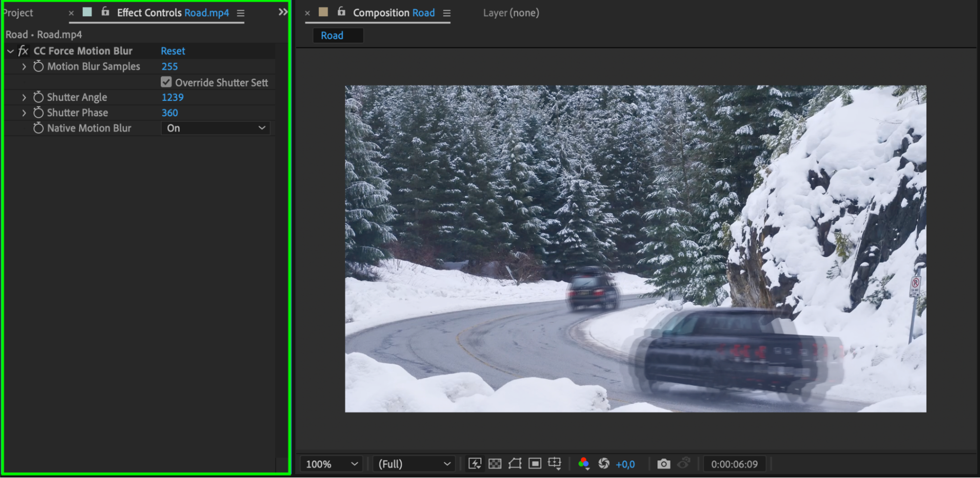Toggle mask and shape path visibility
980x478 pixels.
coord(515,464)
